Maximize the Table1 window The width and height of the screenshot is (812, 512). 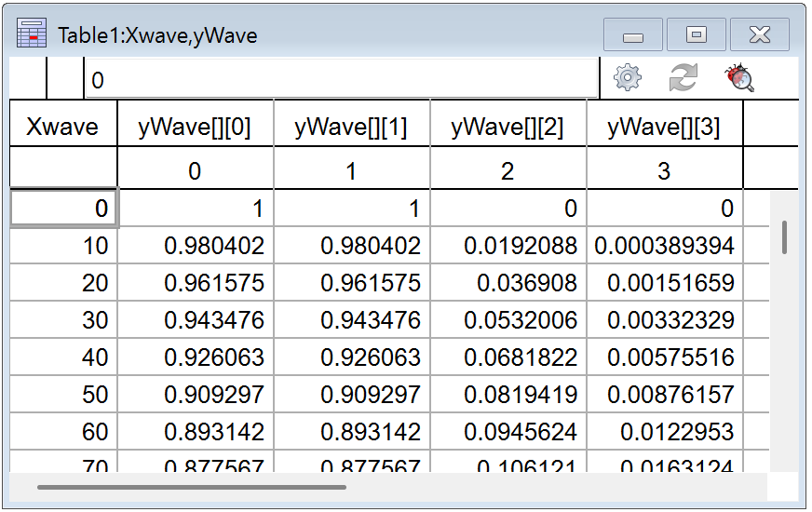point(696,35)
